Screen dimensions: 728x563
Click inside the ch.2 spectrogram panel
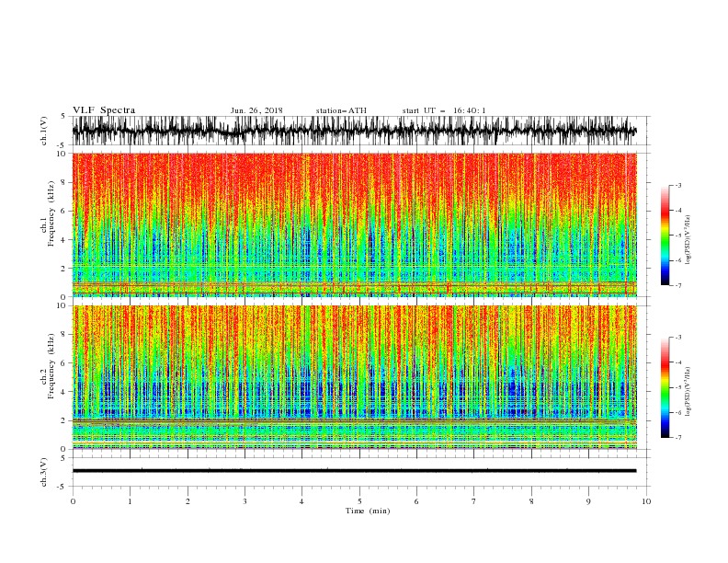pyautogui.click(x=354, y=377)
